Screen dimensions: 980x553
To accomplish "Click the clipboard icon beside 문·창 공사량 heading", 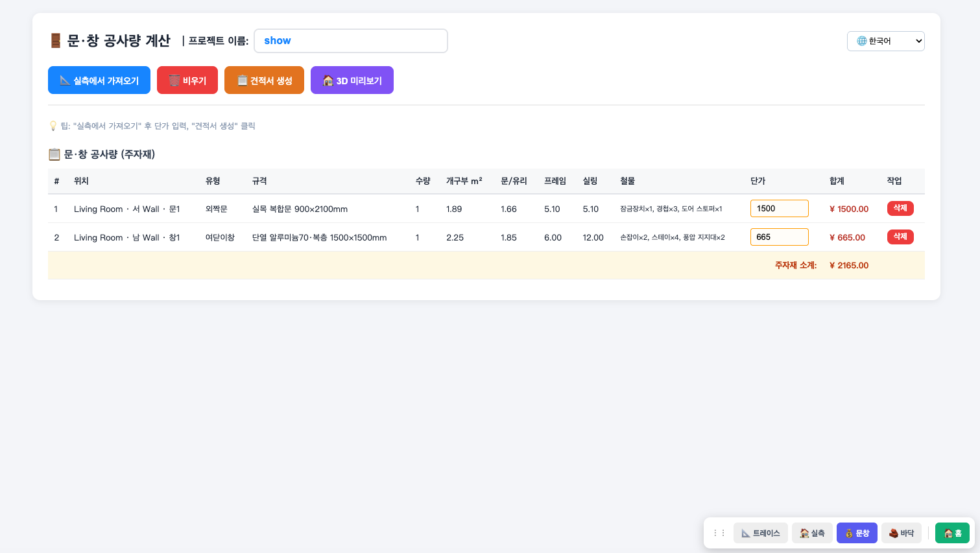I will point(54,154).
